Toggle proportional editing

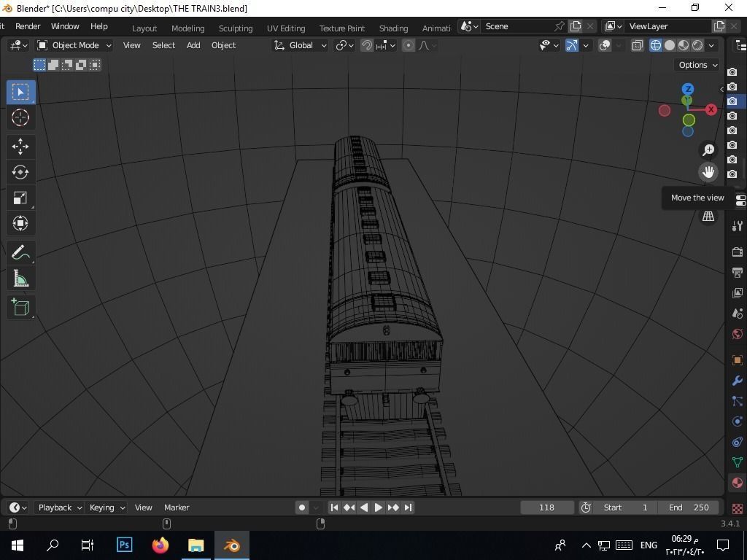click(x=409, y=45)
